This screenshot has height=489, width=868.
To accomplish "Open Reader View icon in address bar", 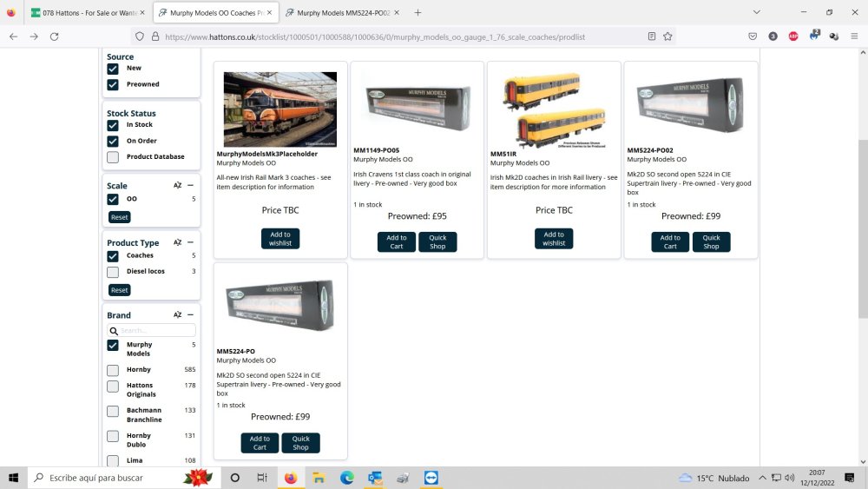I will pos(652,36).
